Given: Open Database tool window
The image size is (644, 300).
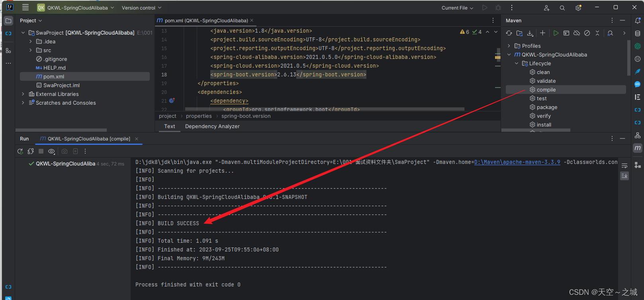Looking at the screenshot, I should [638, 33].
